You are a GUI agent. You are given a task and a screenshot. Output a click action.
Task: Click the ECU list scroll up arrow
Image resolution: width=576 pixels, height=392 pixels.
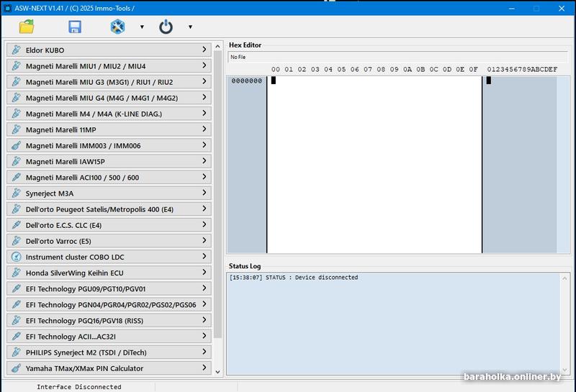point(217,46)
